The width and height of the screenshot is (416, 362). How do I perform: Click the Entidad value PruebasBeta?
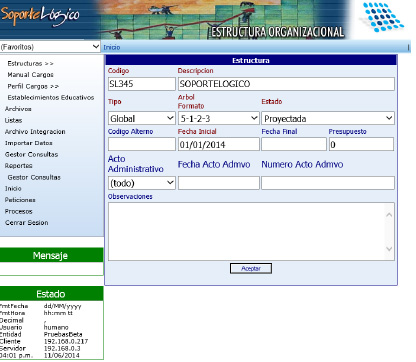coord(63,334)
